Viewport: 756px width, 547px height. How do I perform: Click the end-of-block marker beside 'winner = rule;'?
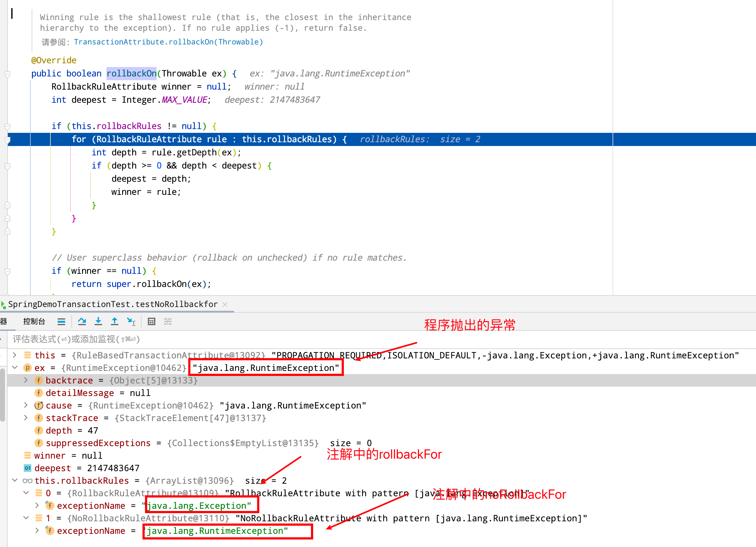coord(8,205)
